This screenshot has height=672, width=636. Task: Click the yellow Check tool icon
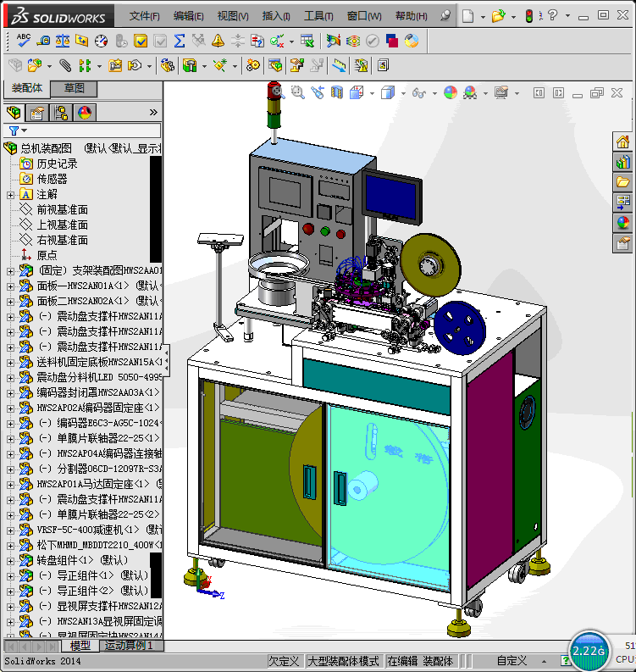coord(141,41)
